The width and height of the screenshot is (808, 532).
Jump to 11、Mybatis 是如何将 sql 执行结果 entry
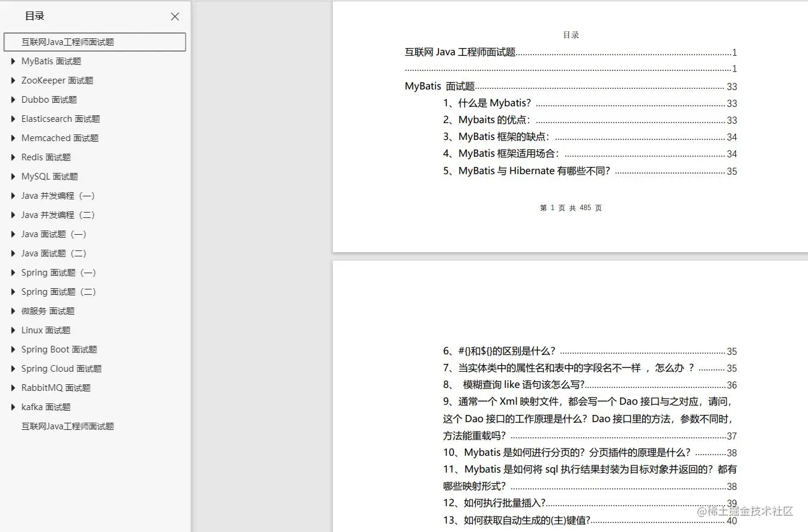pos(590,478)
